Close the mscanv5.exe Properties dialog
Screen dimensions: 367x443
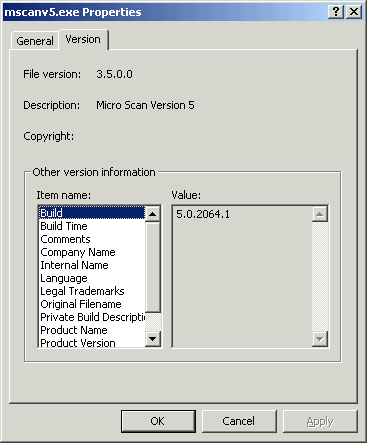click(354, 12)
